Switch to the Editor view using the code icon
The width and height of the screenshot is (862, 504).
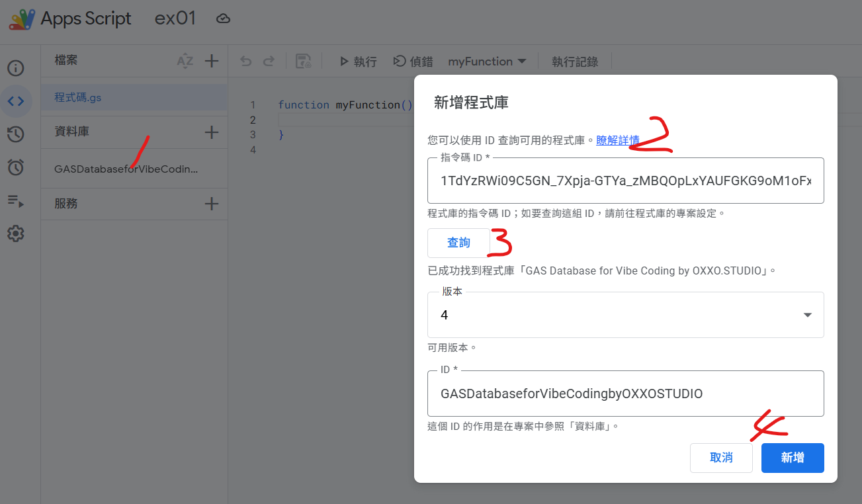pyautogui.click(x=16, y=101)
